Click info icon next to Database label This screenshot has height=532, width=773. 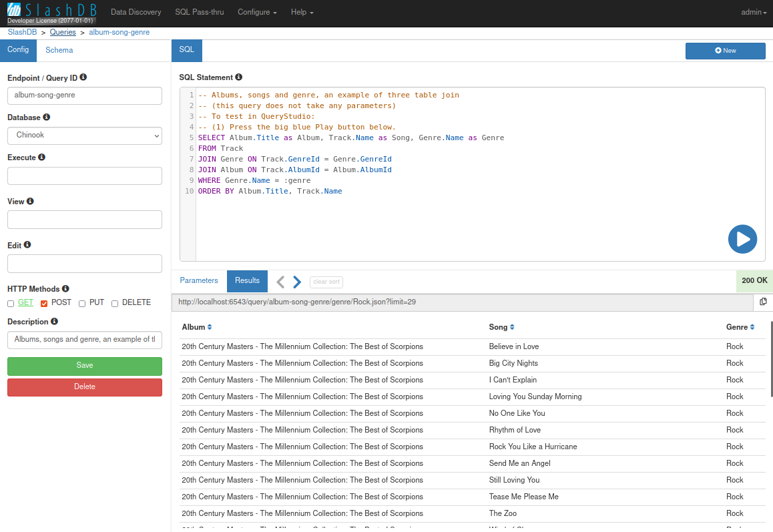(x=46, y=117)
